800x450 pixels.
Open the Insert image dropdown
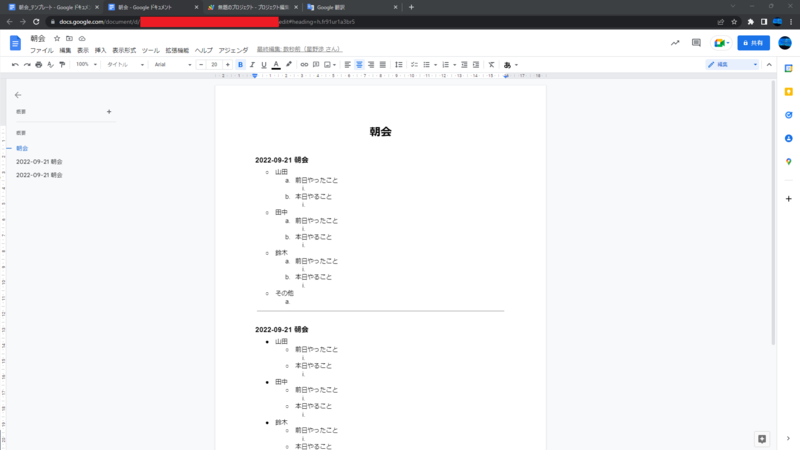[x=330, y=65]
